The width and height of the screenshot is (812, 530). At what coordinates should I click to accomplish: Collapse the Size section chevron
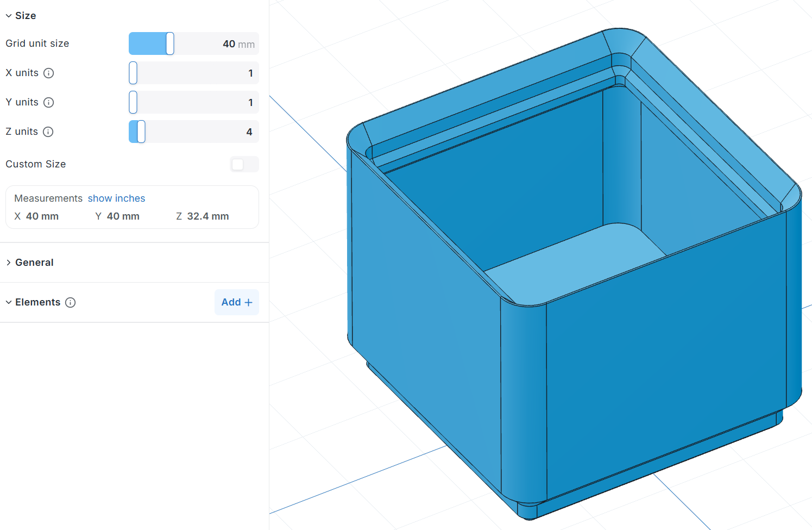[9, 16]
